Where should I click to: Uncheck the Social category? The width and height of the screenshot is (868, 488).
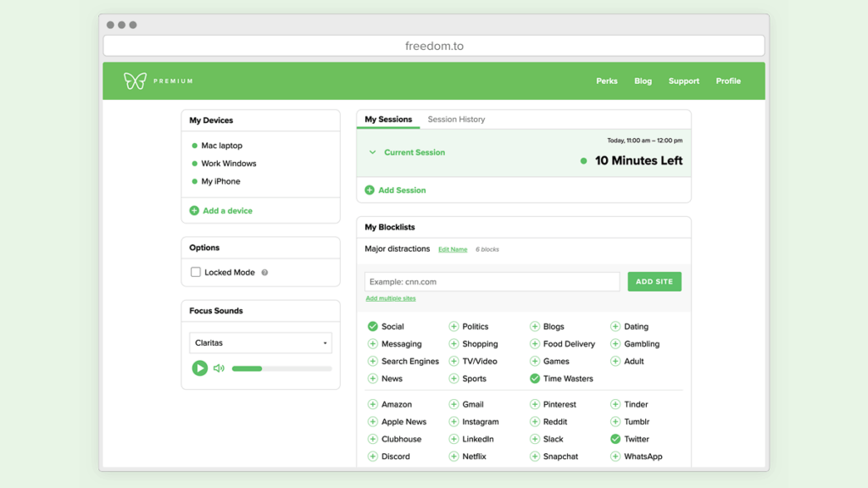373,326
